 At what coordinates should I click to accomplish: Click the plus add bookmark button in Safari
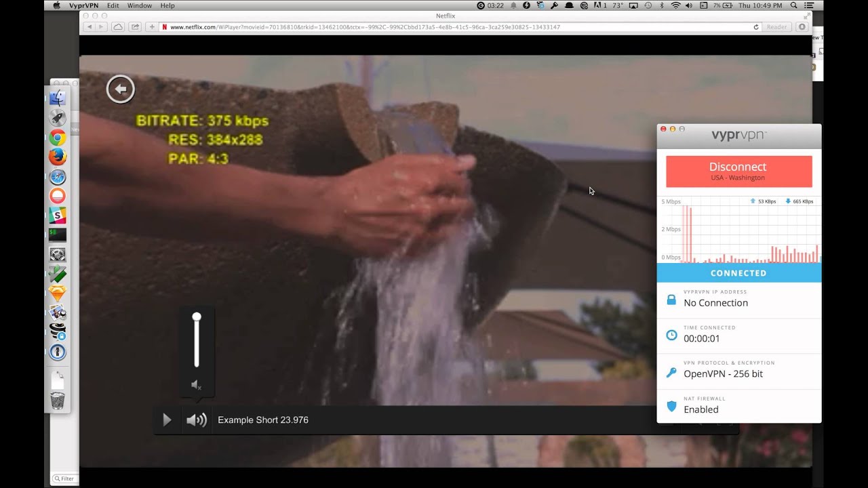(152, 27)
